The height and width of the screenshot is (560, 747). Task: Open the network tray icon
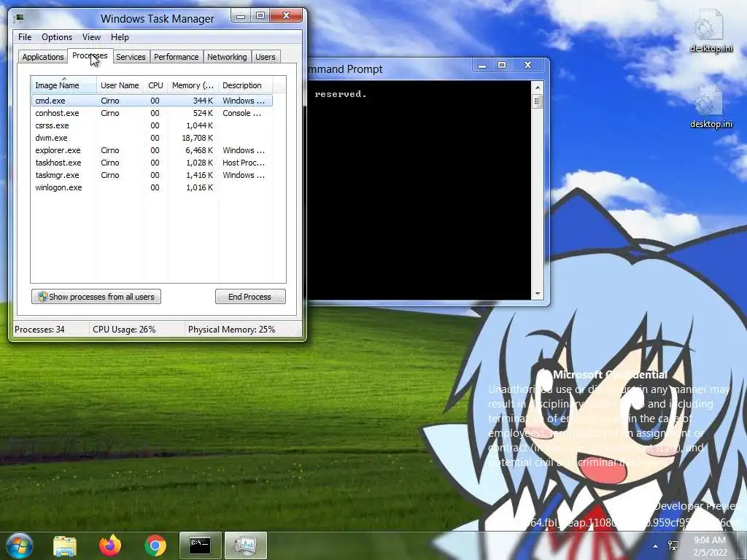coord(673,545)
